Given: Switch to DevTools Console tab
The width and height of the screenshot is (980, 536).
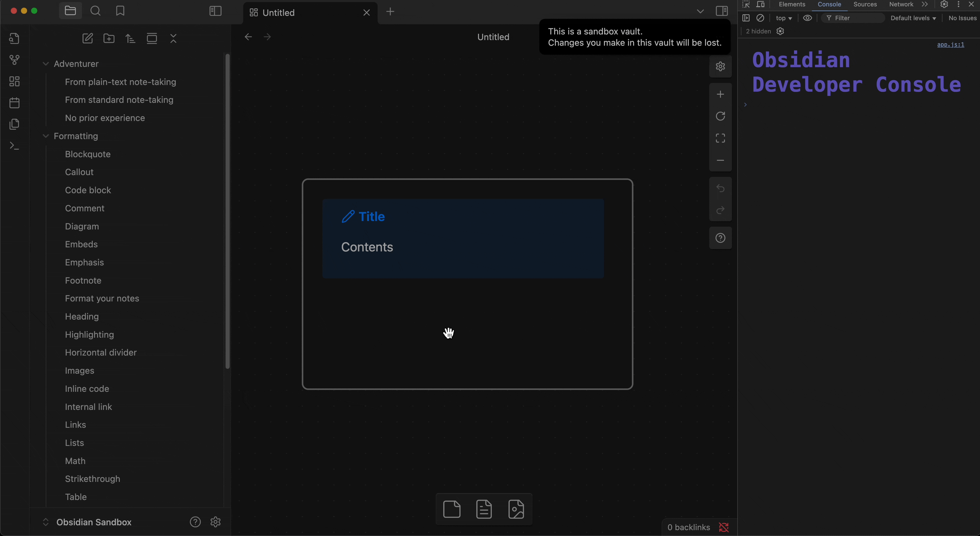Looking at the screenshot, I should pyautogui.click(x=829, y=5).
